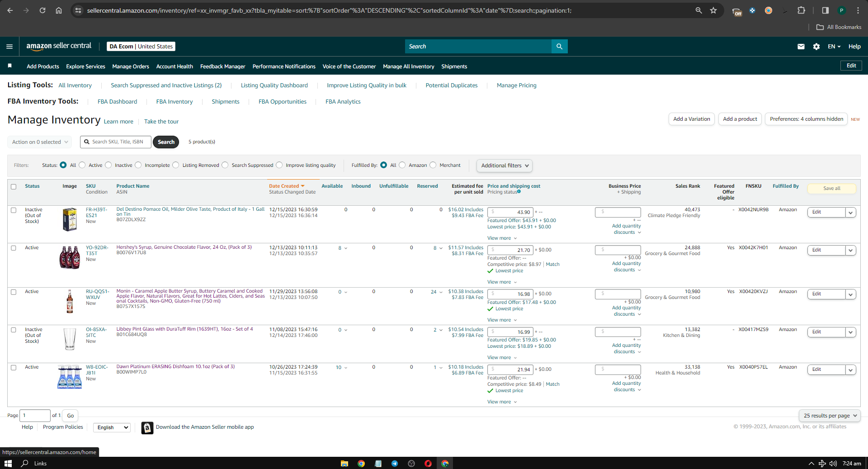The width and height of the screenshot is (868, 469).
Task: Open the Amazon Seller app QR icon
Action: tap(147, 427)
